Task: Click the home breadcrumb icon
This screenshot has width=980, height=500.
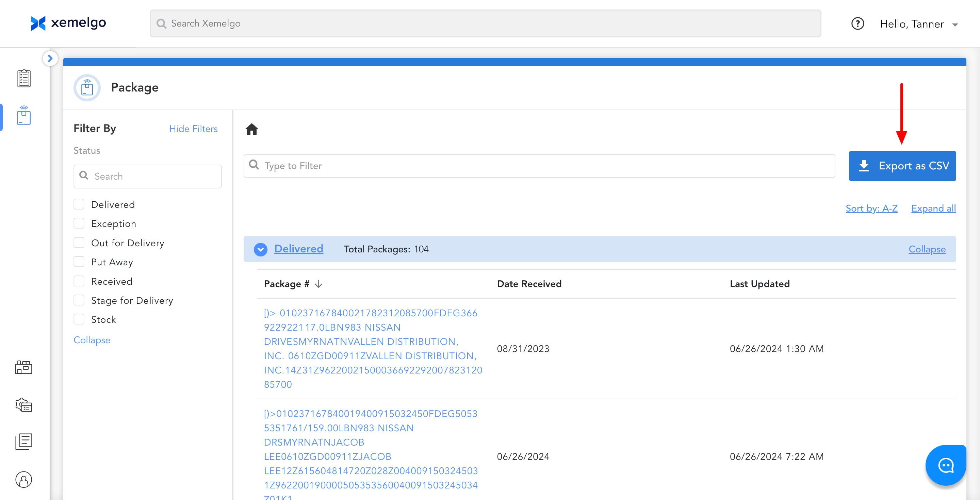Action: [x=251, y=129]
